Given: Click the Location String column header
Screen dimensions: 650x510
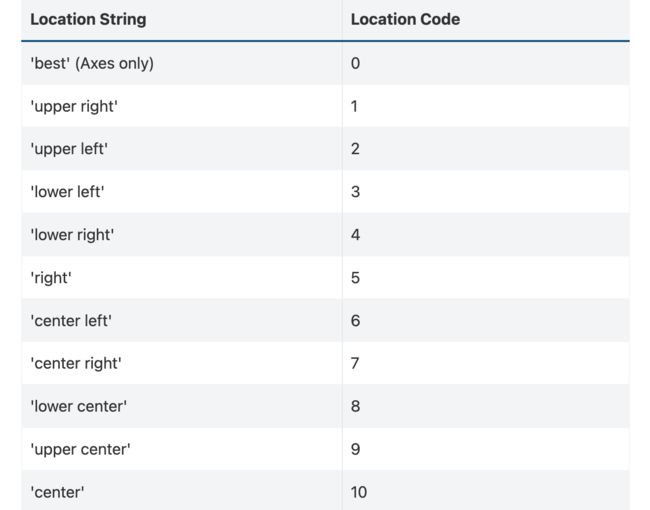Looking at the screenshot, I should click(182, 19).
